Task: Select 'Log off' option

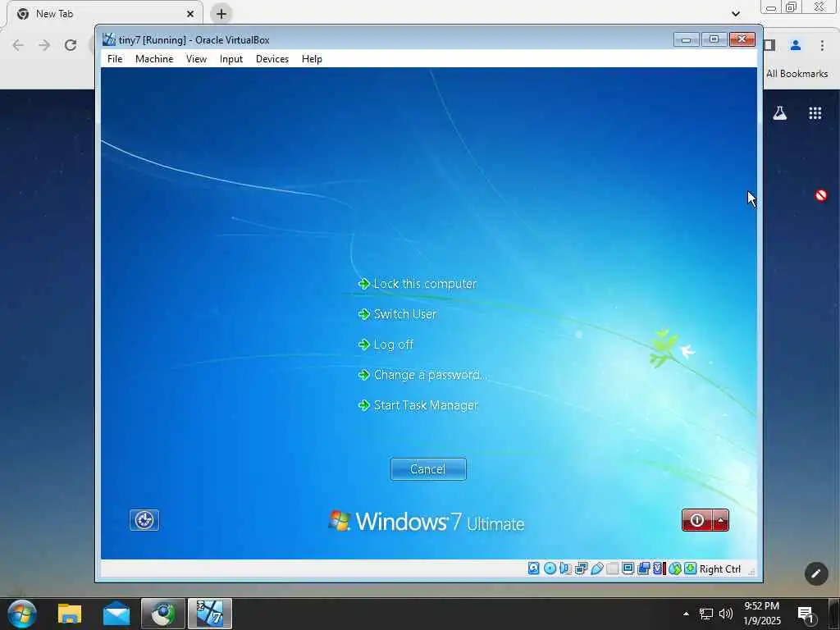Action: tap(393, 345)
